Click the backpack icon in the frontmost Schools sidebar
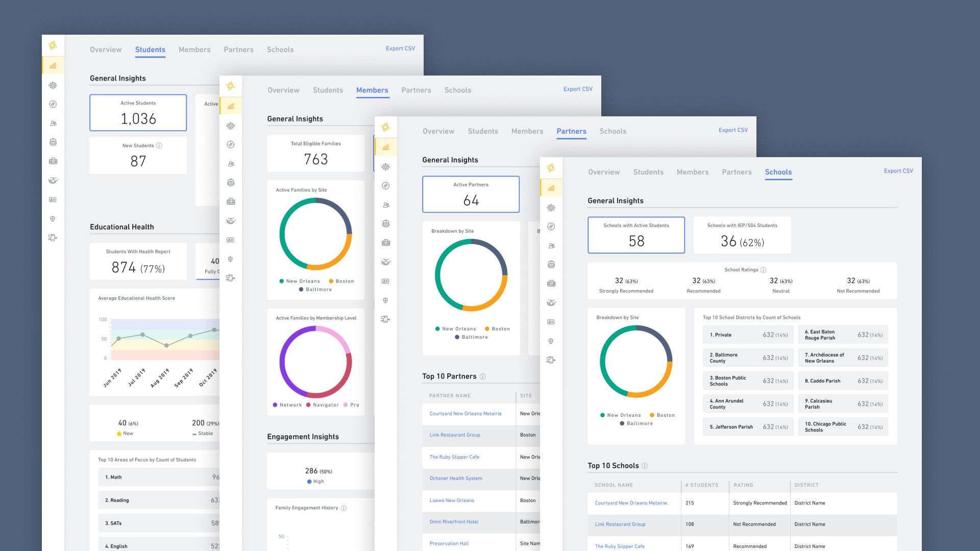The width and height of the screenshot is (980, 551). pos(551,264)
